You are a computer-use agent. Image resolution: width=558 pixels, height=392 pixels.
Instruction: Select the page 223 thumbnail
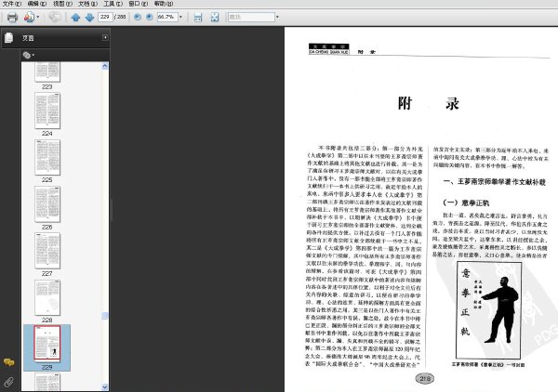[x=47, y=72]
